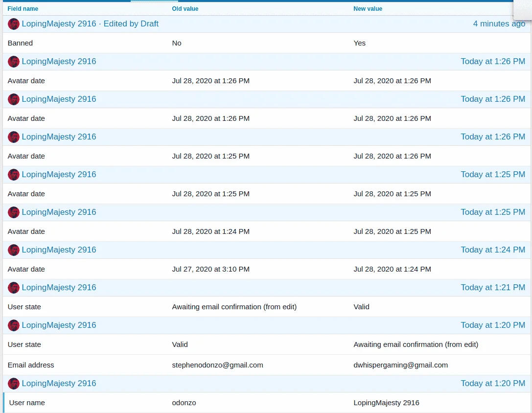Viewport: 532px width, 413px height.
Task: Click the 'Today at 1:21 PM' timestamp
Action: click(x=493, y=287)
